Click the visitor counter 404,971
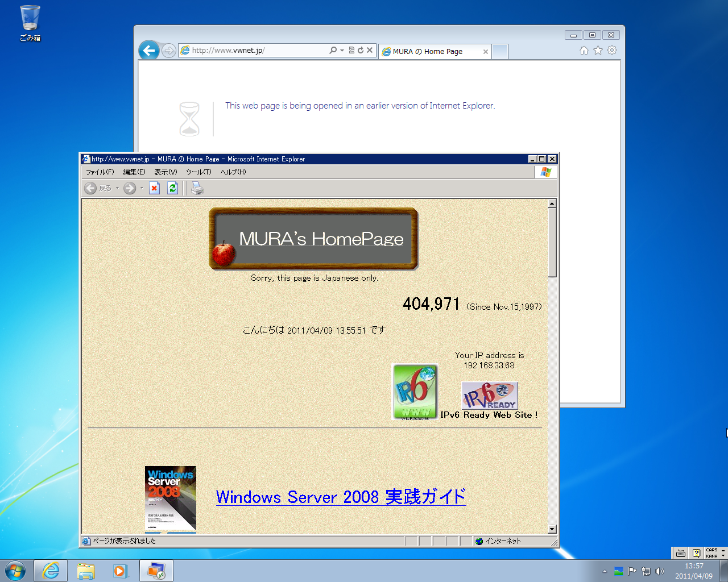This screenshot has width=728, height=582. [431, 304]
